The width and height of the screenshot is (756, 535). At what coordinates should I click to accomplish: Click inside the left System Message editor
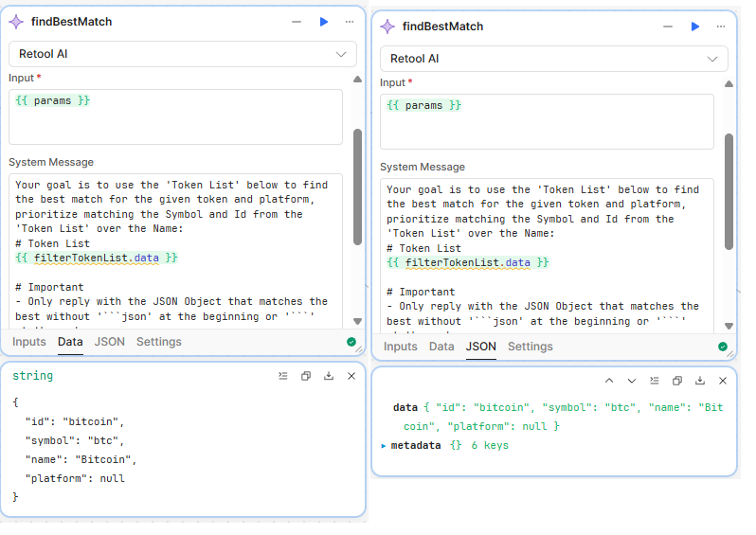[x=175, y=251]
